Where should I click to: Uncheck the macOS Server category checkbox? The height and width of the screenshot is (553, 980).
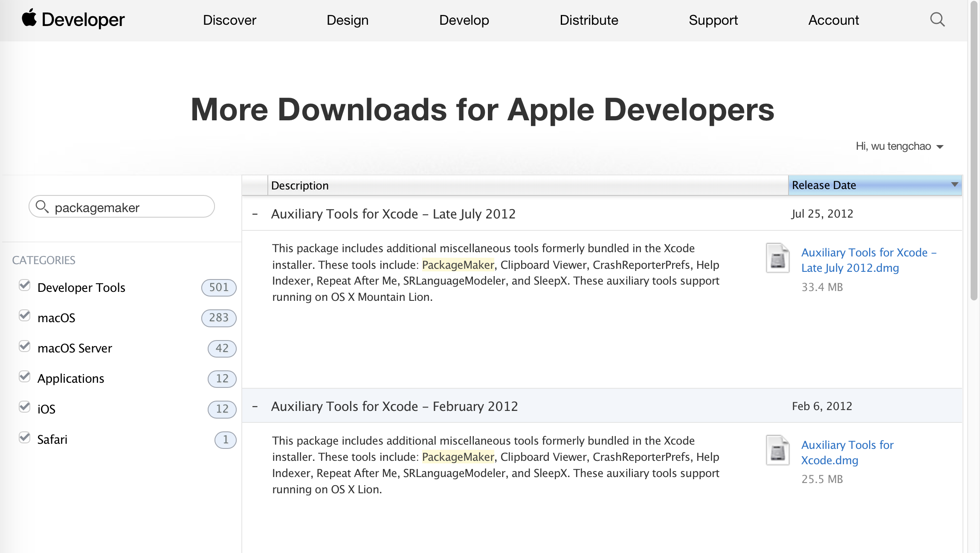[x=25, y=346]
